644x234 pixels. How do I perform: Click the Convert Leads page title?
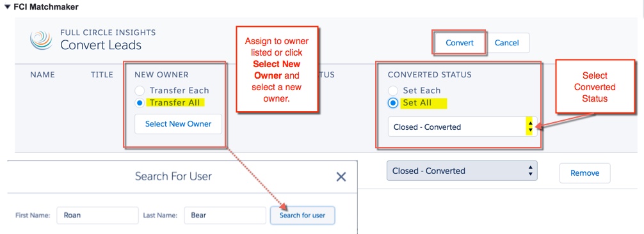(101, 45)
